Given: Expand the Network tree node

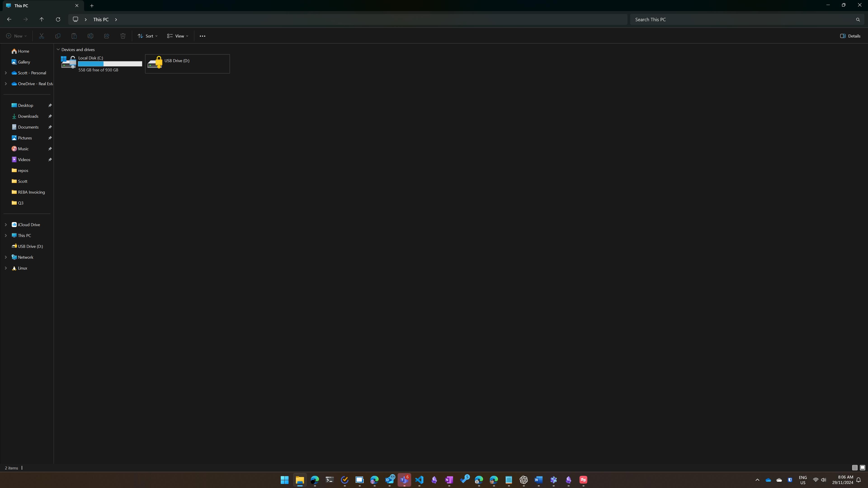Looking at the screenshot, I should (6, 257).
